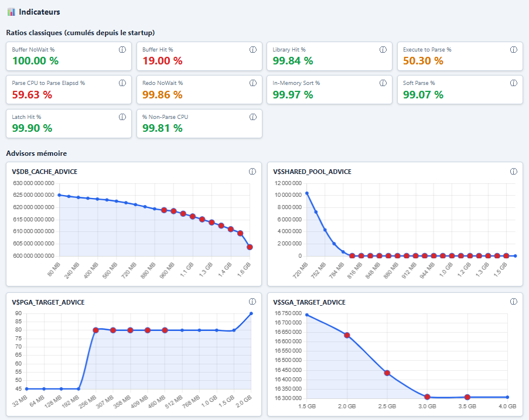529x420 pixels.
Task: Click red point at 2.5 GB in SGA chart
Action: tap(387, 373)
